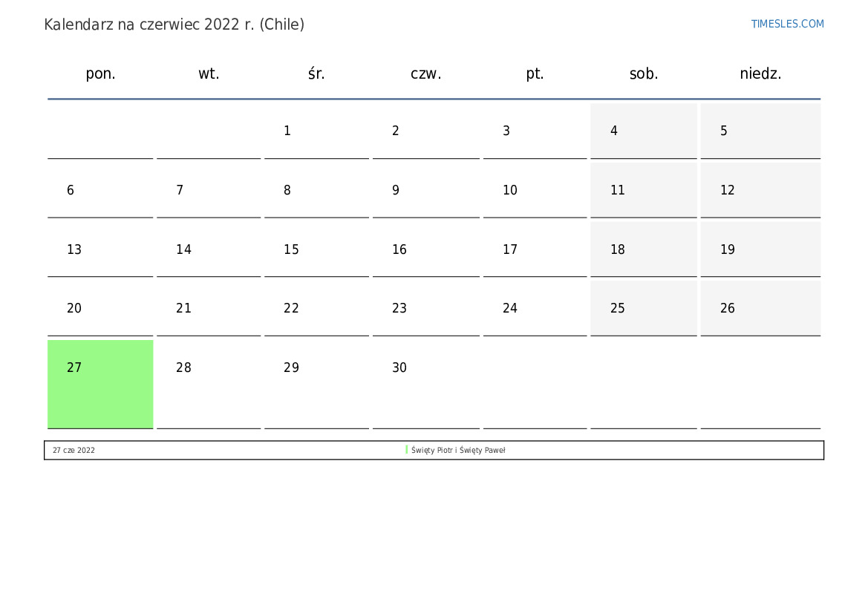Select the highlighted June 27 cell
The height and width of the screenshot is (614, 868).
tap(100, 383)
